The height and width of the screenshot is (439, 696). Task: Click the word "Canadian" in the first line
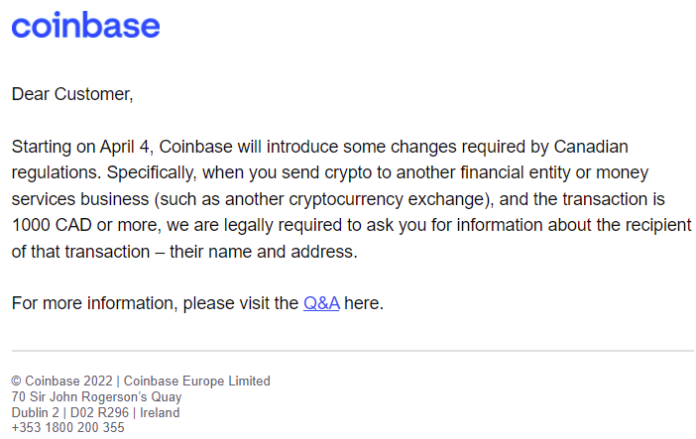pos(591,147)
